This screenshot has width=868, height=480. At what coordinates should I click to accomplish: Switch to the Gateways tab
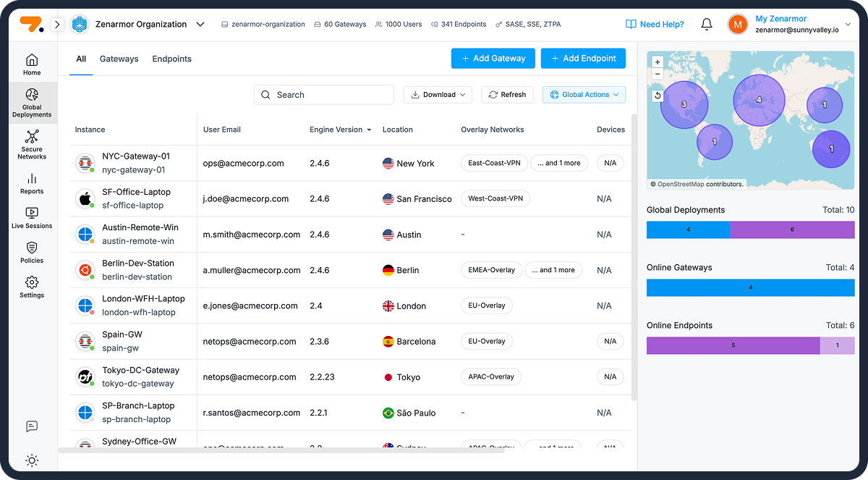coord(119,59)
